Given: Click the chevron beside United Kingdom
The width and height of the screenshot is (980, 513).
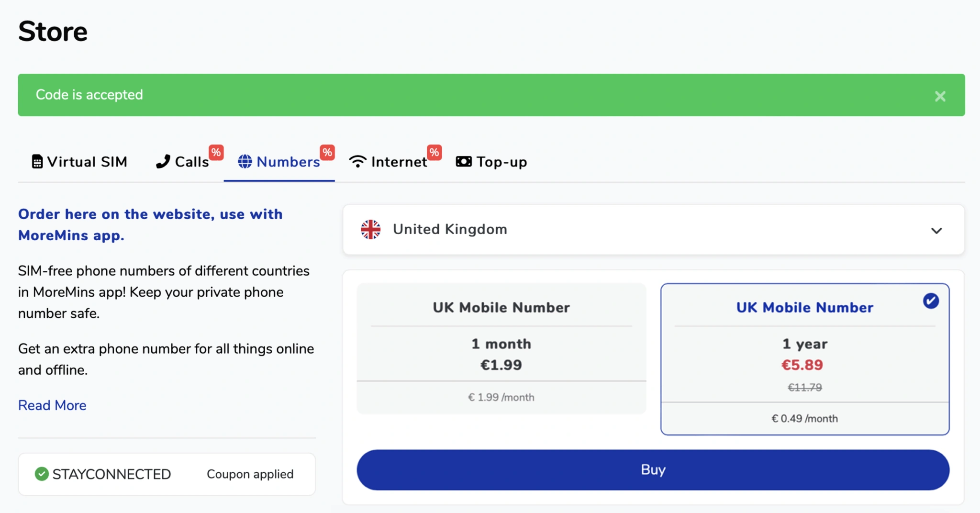Looking at the screenshot, I should pyautogui.click(x=936, y=231).
